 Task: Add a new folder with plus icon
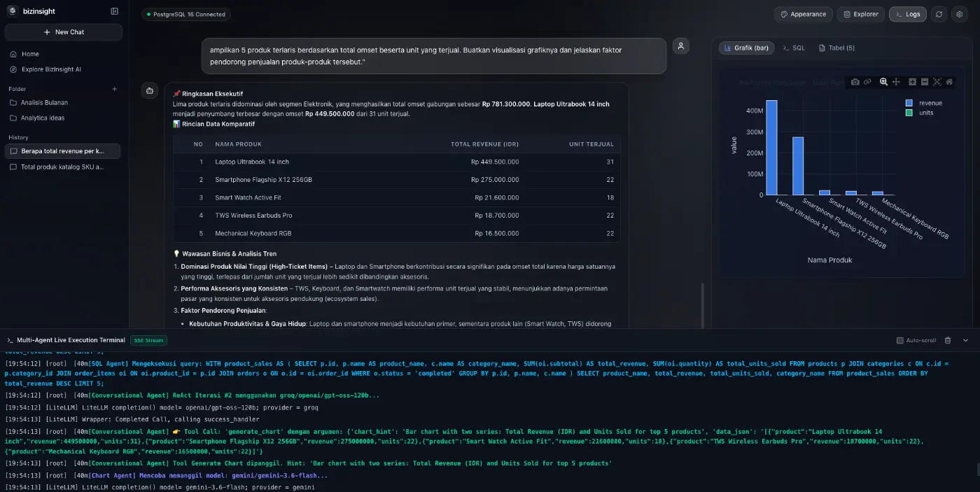click(115, 89)
